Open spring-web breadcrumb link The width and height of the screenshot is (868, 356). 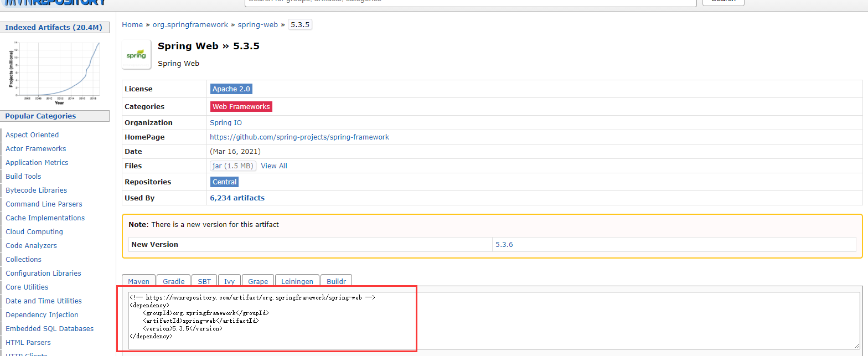(258, 25)
